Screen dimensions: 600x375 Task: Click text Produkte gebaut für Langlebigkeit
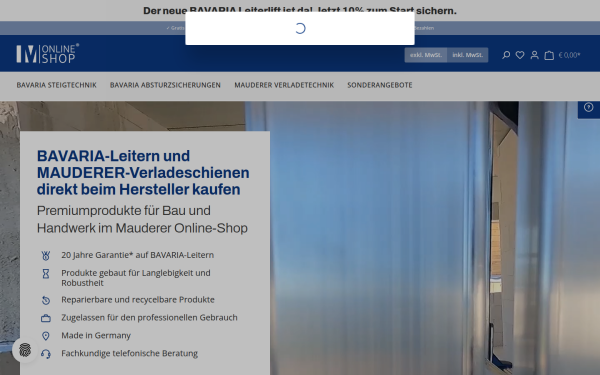[136, 277]
